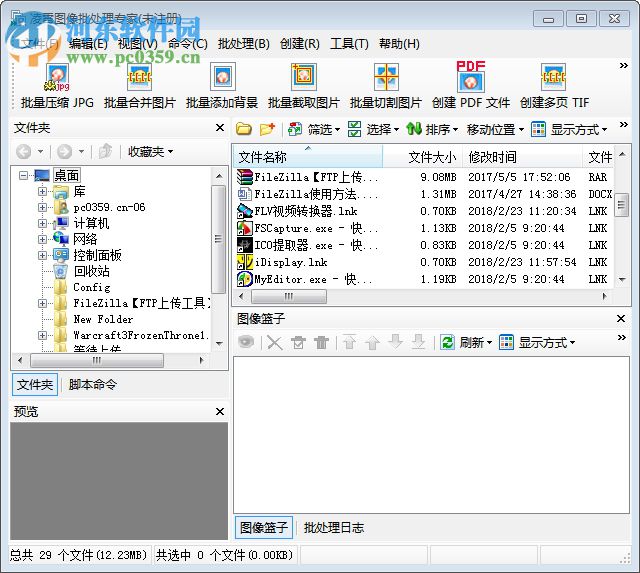Open the 选择 selection dropdown
640x573 pixels.
click(x=373, y=129)
